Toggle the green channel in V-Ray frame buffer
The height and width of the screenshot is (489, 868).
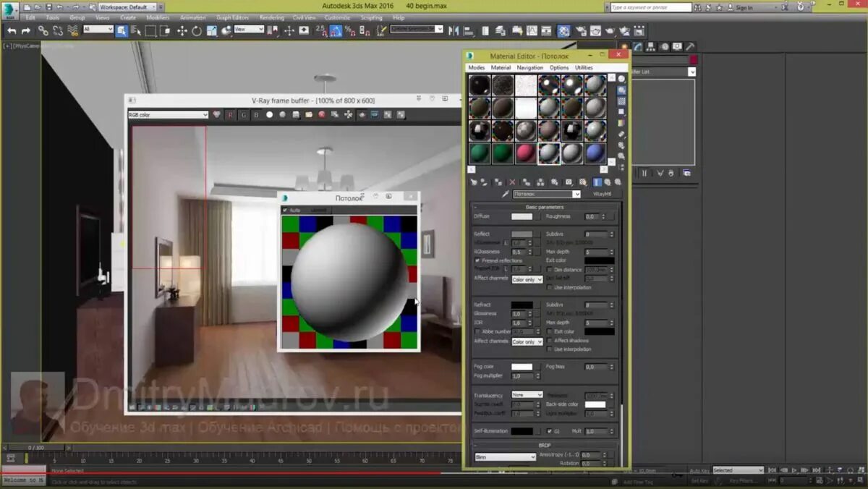tap(244, 114)
